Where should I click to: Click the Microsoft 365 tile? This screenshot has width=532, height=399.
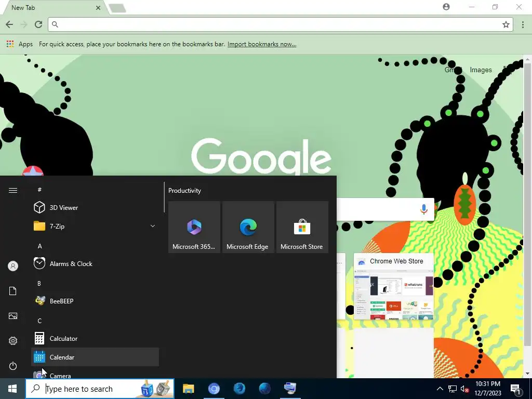pyautogui.click(x=194, y=227)
